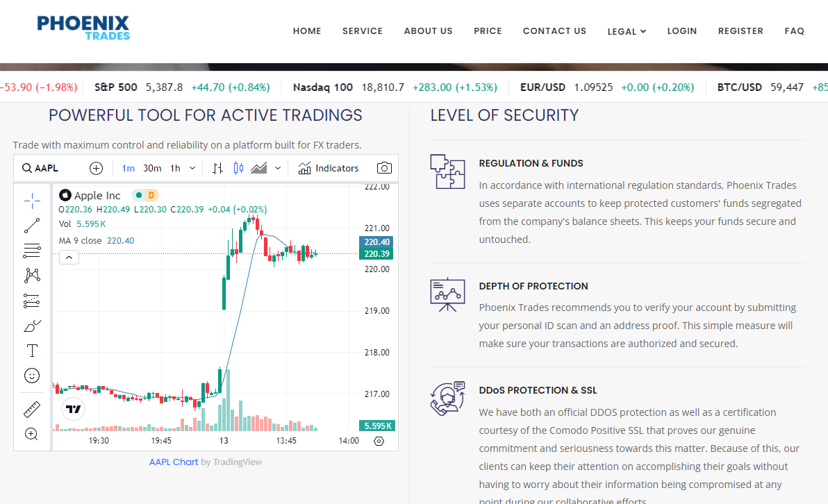Screen dimensions: 828x504
Task: Open the forecasting and measurement tools
Action: point(32,301)
